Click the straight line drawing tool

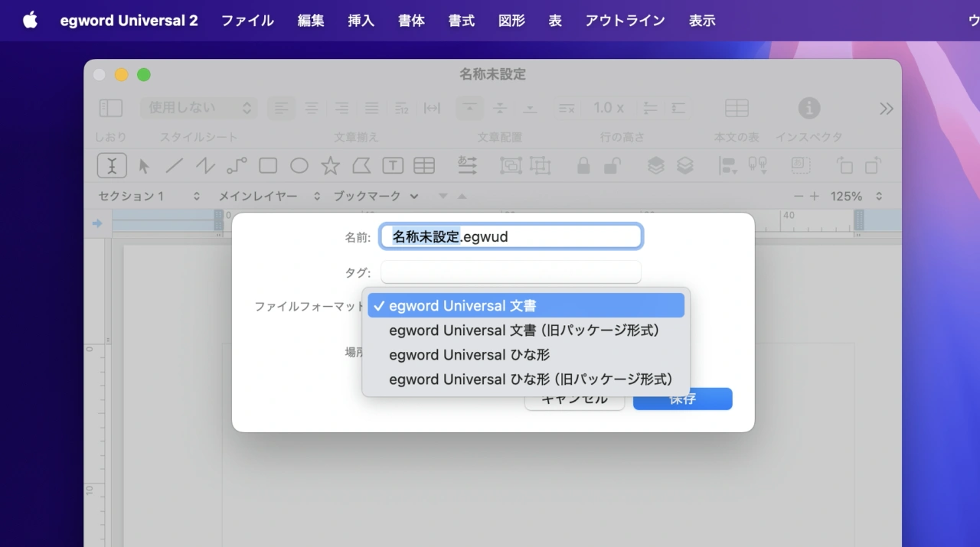tap(175, 165)
